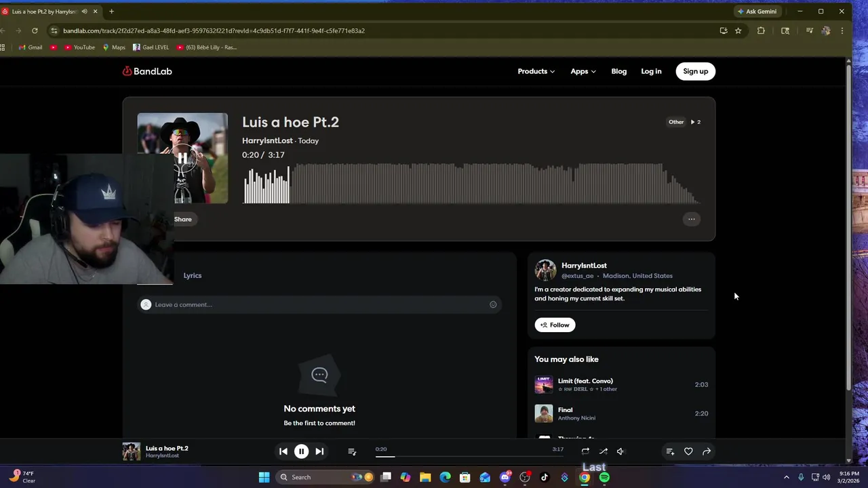Toggle shuffle mode in player
Image resolution: width=868 pixels, height=488 pixels.
603,451
